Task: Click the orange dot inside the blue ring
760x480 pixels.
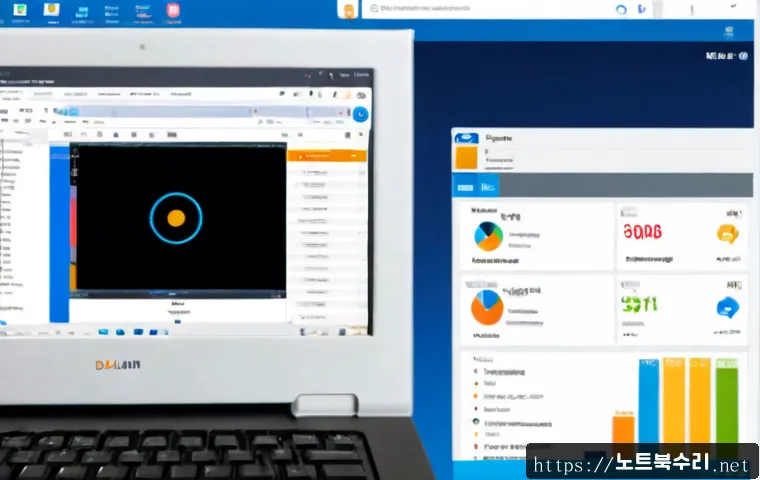Action: tap(176, 218)
